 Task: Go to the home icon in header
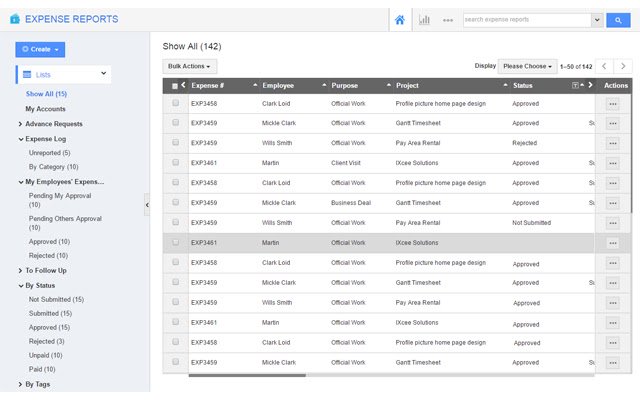[400, 20]
